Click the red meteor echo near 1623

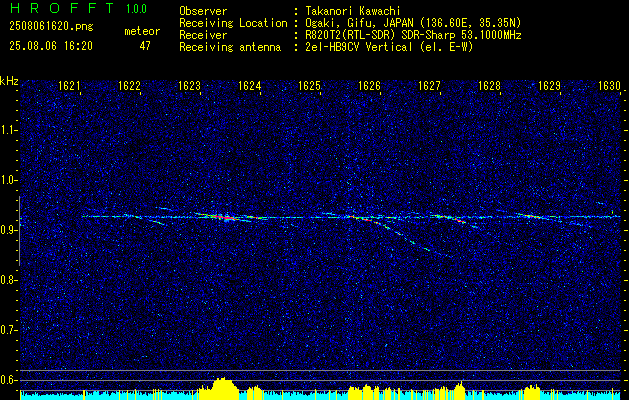point(225,217)
